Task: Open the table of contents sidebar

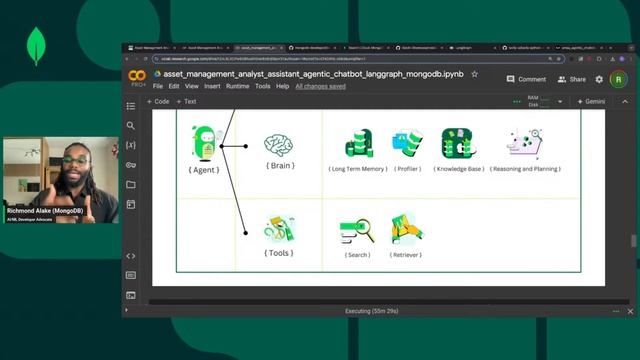Action: (131, 106)
